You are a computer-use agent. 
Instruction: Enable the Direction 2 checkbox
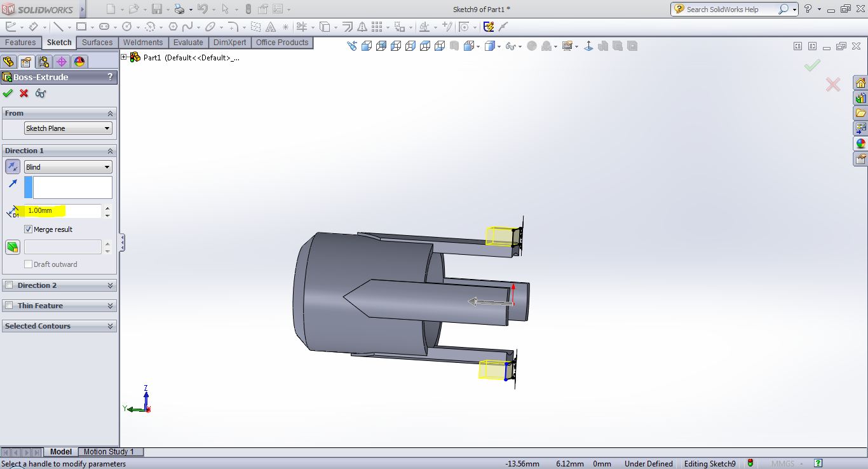point(9,285)
